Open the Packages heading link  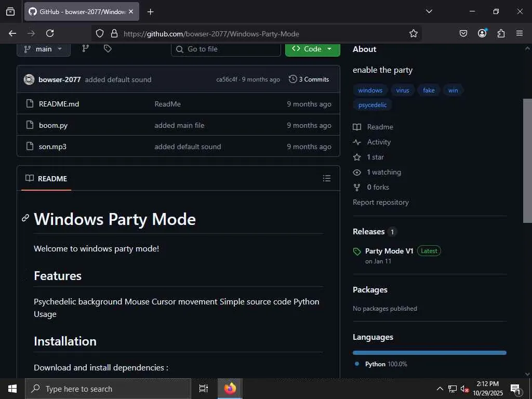(370, 290)
